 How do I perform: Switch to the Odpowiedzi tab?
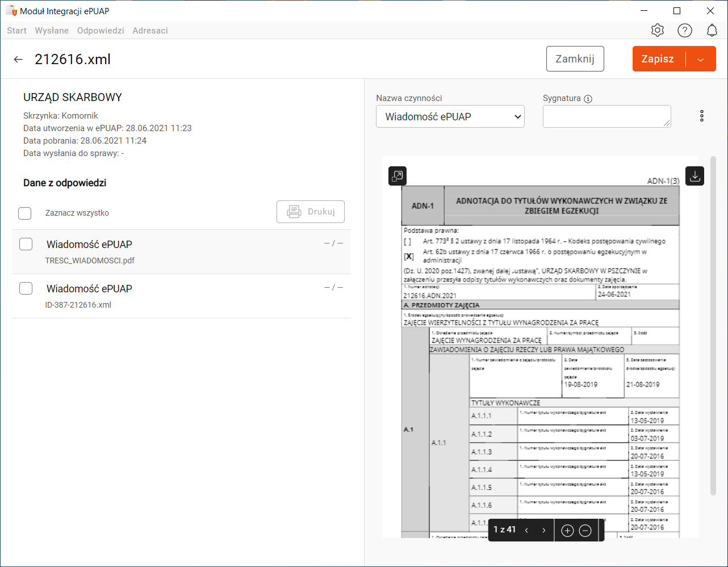[101, 31]
